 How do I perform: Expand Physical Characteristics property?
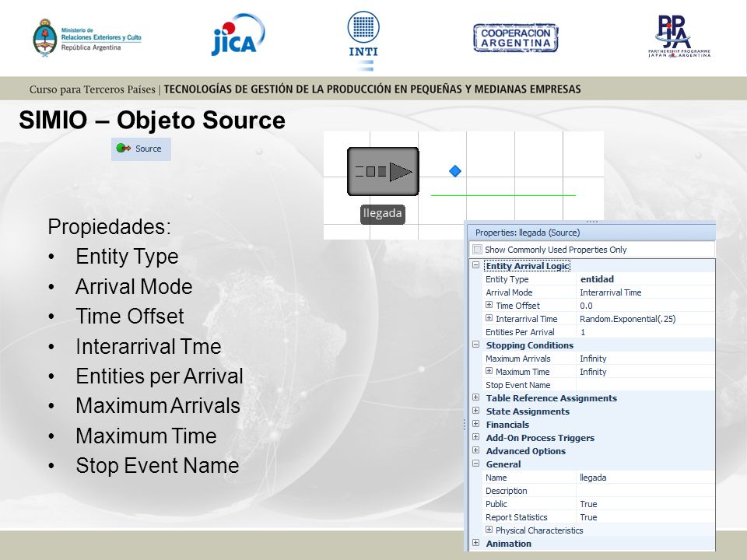pyautogui.click(x=489, y=530)
